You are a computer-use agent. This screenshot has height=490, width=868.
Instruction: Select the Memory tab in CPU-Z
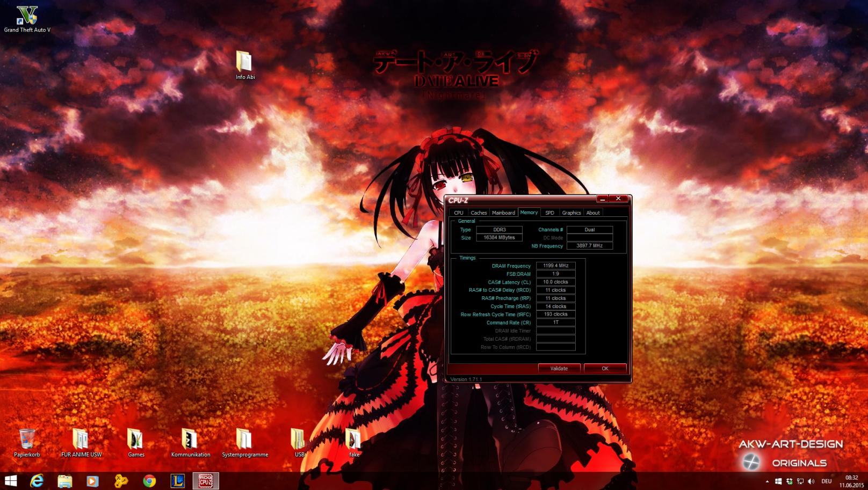point(529,213)
